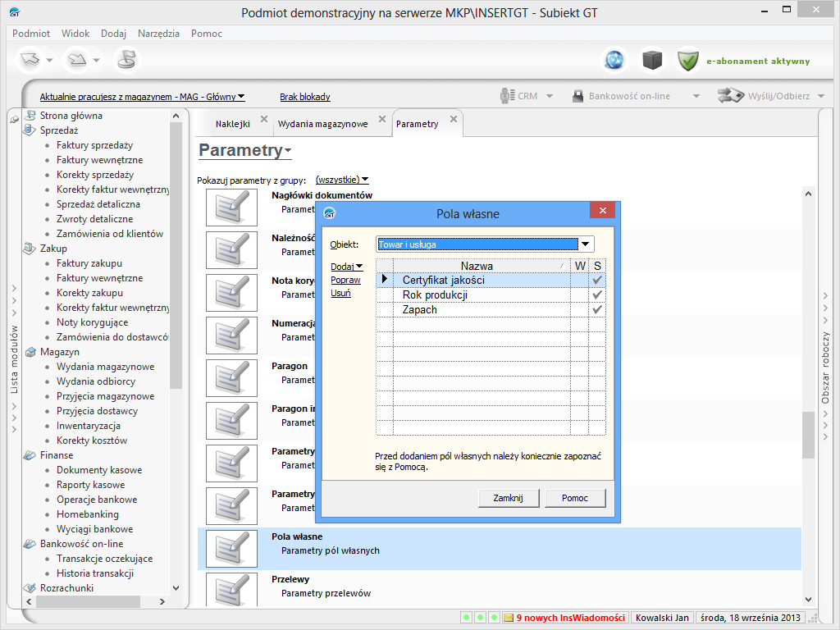This screenshot has width=840, height=630.
Task: Click the envelope icon for InsWiadomości
Action: (x=509, y=618)
